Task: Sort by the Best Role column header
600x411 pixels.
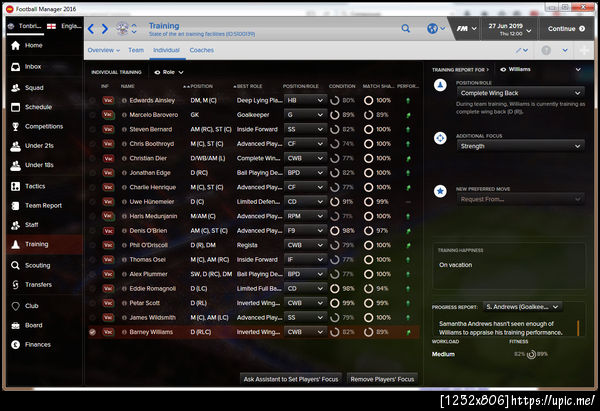Action: [248, 86]
